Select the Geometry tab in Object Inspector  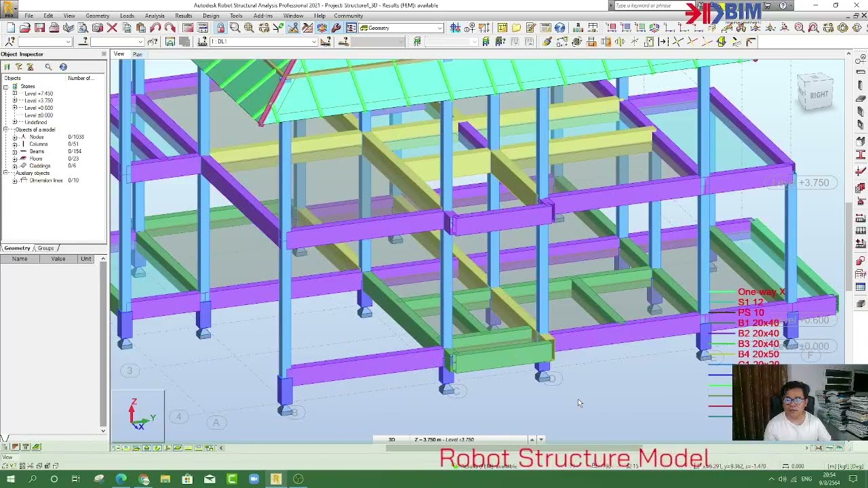17,248
